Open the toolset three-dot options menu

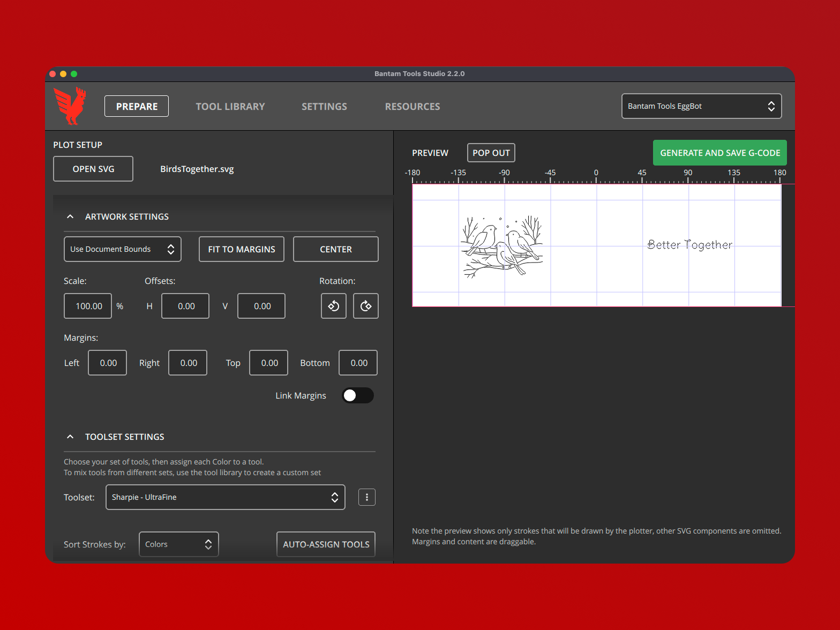click(x=366, y=497)
